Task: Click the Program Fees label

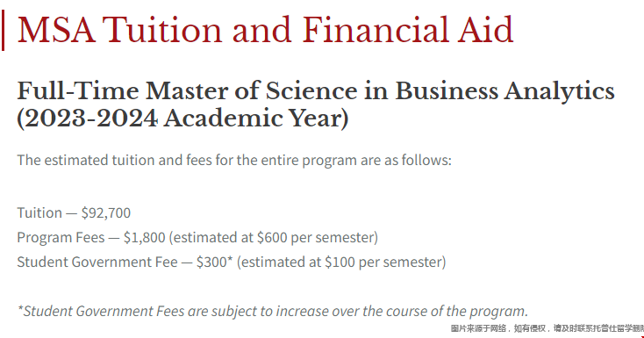Action: coord(61,237)
